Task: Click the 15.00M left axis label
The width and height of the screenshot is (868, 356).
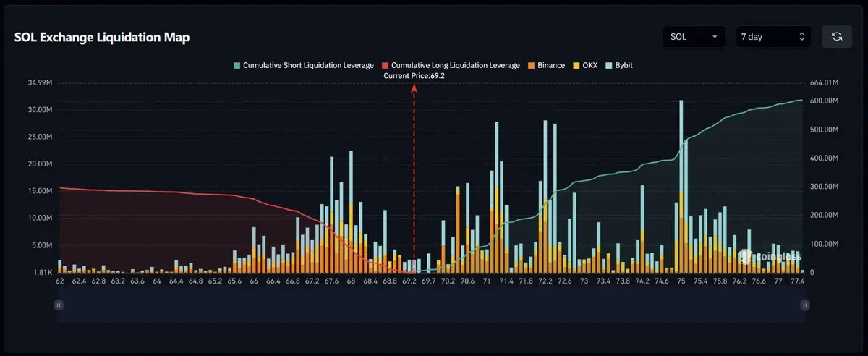Action: 40,191
